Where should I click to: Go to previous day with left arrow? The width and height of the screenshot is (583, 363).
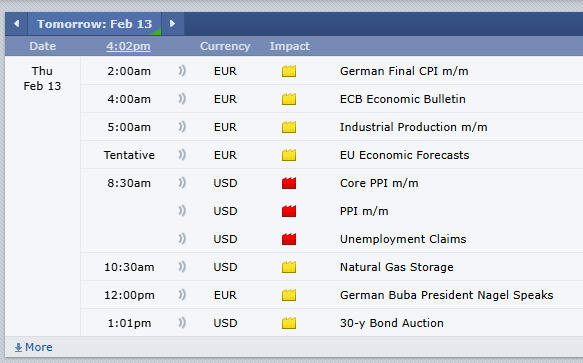(x=16, y=24)
